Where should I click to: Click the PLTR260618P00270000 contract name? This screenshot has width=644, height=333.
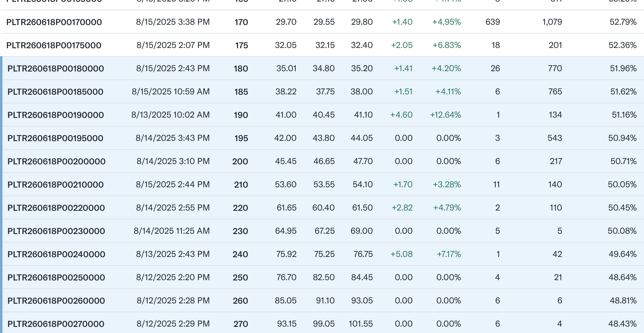click(x=56, y=324)
